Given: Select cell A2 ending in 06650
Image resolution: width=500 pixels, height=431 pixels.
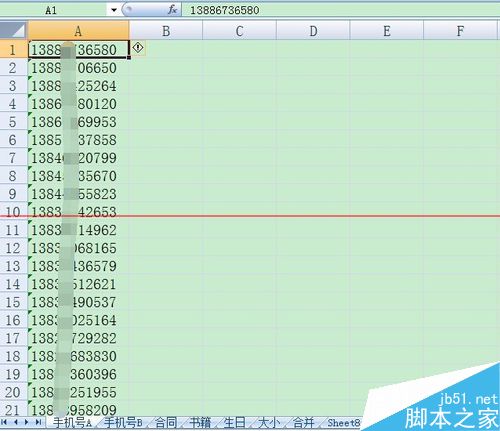Looking at the screenshot, I should pyautogui.click(x=78, y=68).
